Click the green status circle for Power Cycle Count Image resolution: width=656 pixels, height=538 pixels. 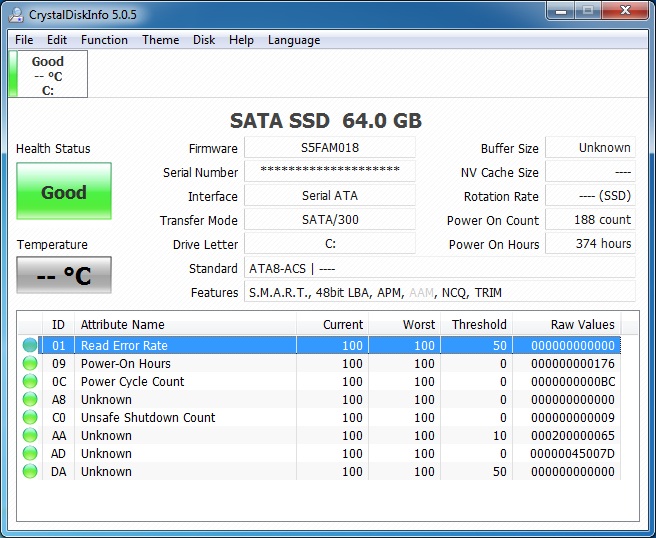[x=30, y=381]
